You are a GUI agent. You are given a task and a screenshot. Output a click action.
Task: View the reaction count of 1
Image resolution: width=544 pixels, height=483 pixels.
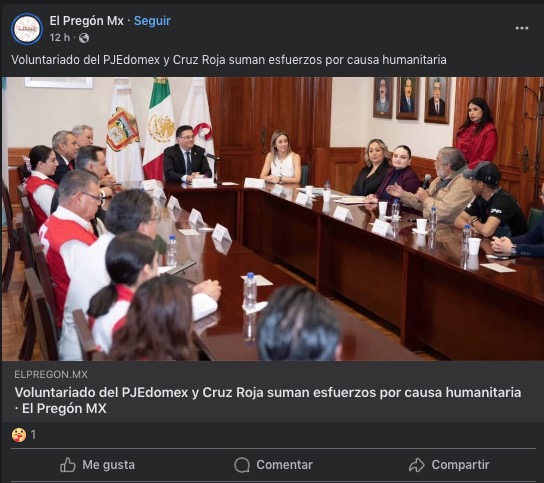(33, 434)
